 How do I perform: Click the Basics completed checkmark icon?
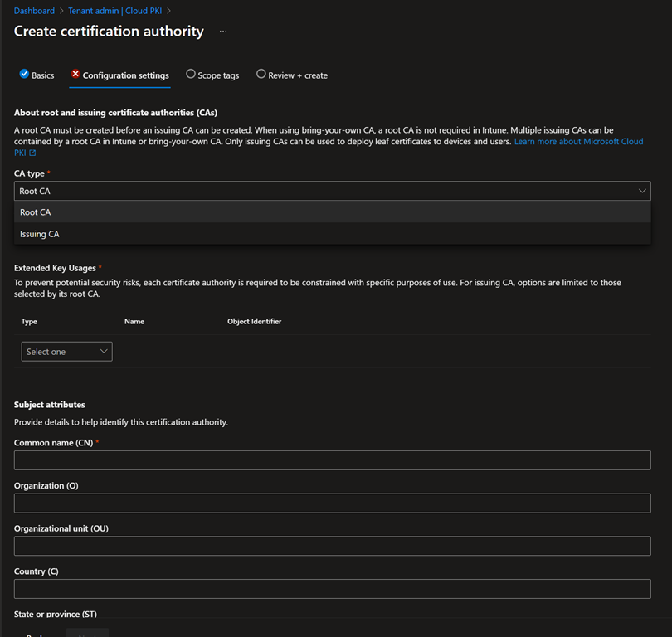tap(24, 74)
